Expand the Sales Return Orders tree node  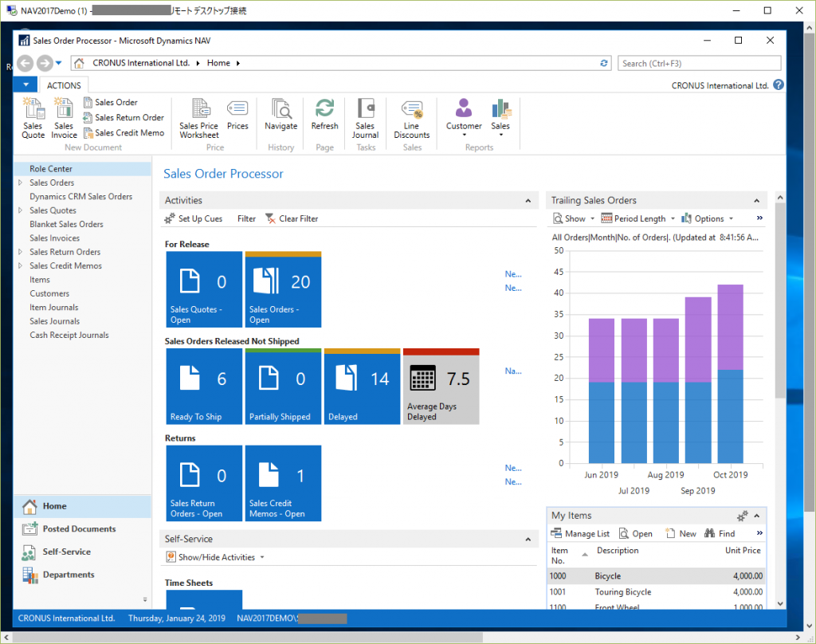pyautogui.click(x=20, y=252)
